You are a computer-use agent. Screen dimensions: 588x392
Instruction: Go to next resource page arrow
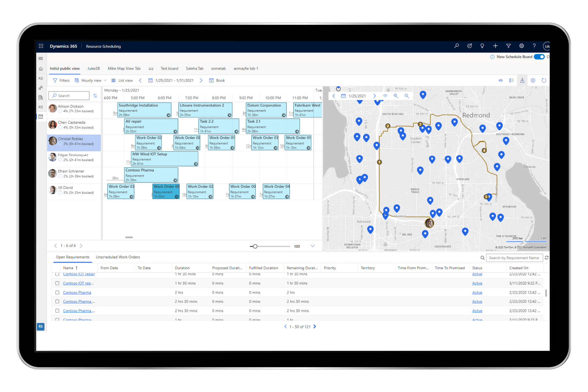[x=81, y=246]
